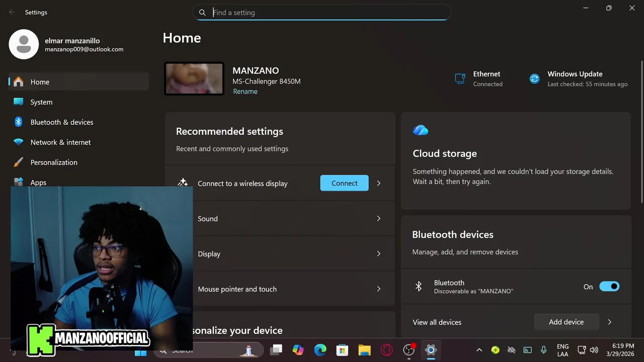Click the green plus tray icon
The height and width of the screenshot is (362, 644).
[x=496, y=350]
